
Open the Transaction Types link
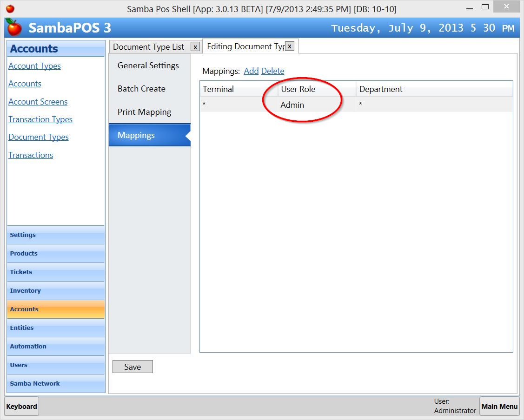(x=40, y=119)
